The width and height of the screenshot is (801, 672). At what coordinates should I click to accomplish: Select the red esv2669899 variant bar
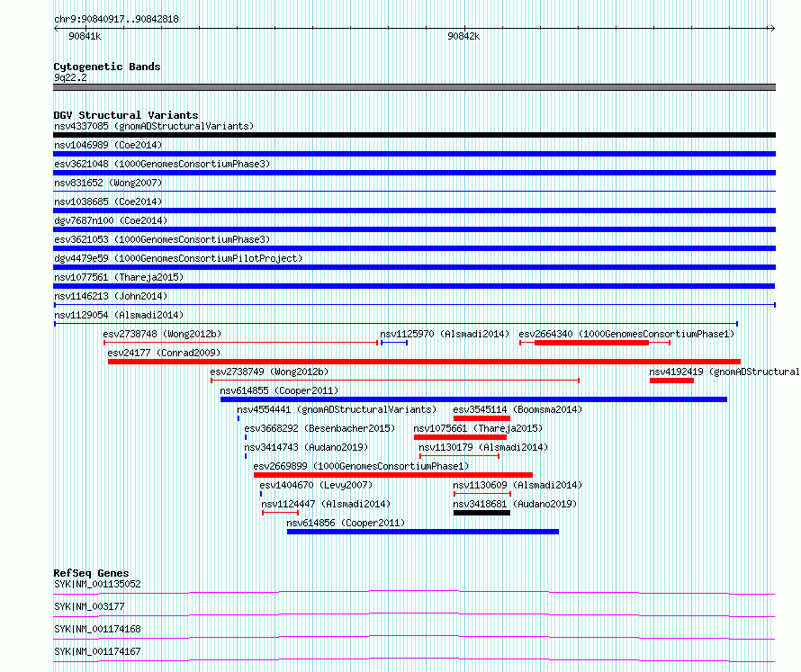pyautogui.click(x=393, y=475)
